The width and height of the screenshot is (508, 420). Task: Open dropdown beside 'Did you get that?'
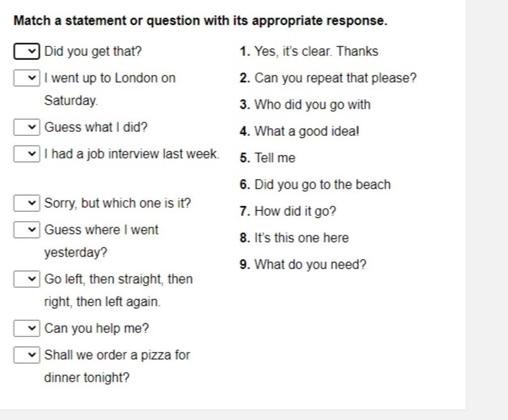point(27,51)
